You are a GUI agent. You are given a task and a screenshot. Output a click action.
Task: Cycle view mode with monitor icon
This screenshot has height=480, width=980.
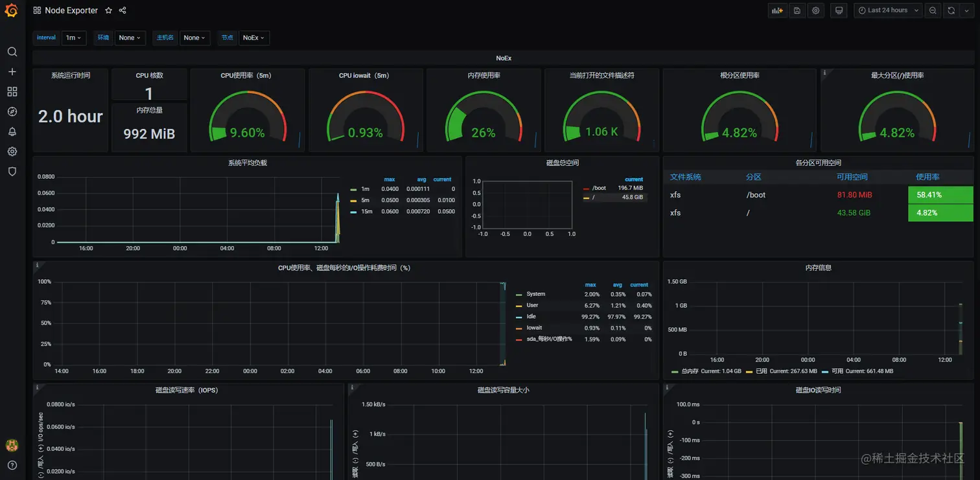(839, 10)
